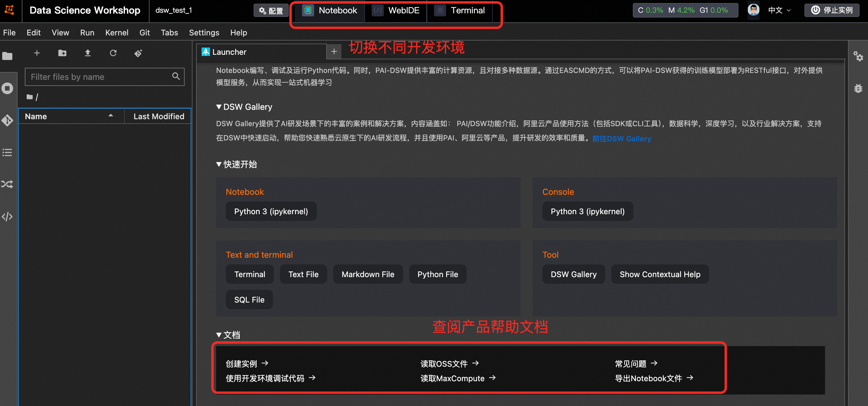Create new folder using new folder icon
This screenshot has height=406, width=868.
[x=62, y=53]
